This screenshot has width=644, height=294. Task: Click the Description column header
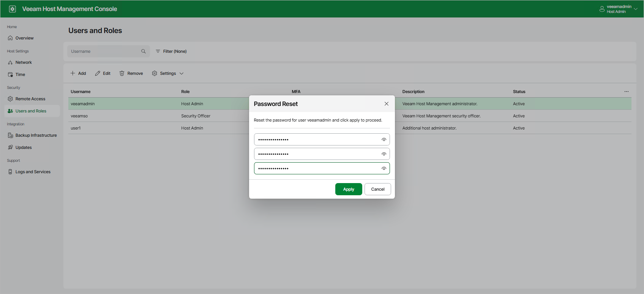click(x=414, y=92)
